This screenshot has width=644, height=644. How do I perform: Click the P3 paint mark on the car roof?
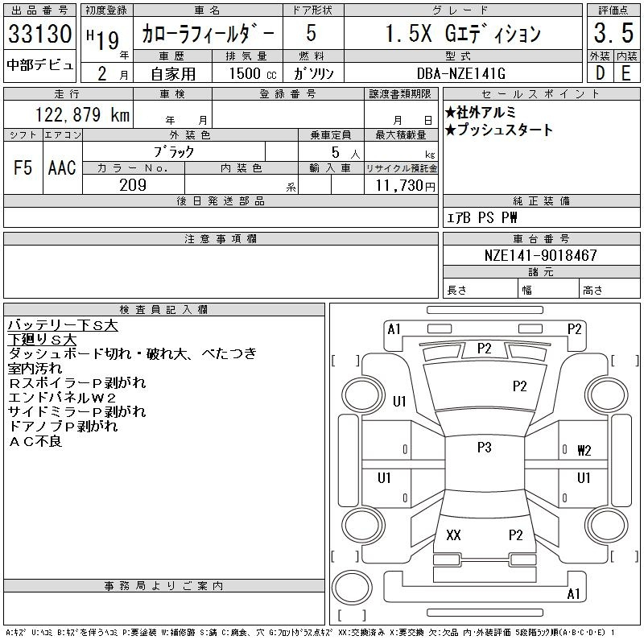pos(484,448)
